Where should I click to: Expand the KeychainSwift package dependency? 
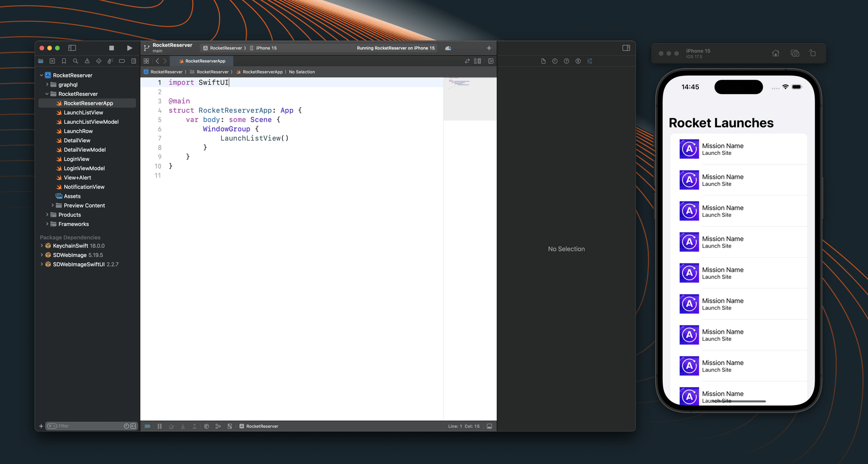point(42,246)
